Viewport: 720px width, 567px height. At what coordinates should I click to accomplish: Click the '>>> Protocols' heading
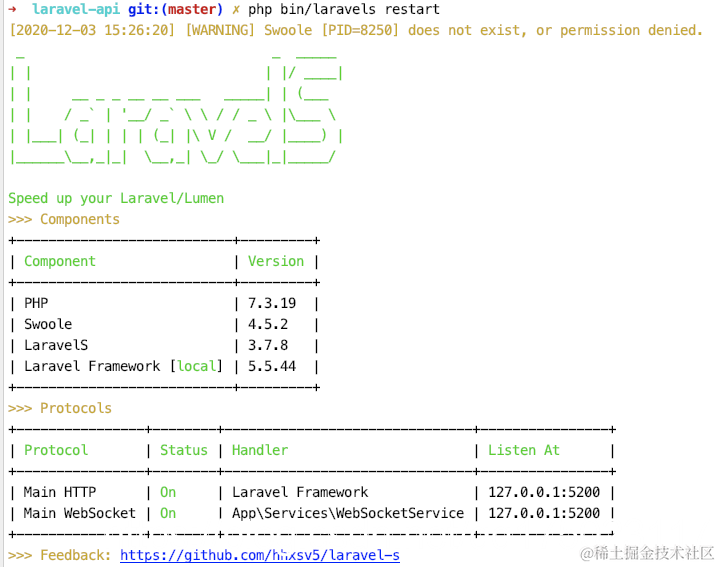[60, 408]
